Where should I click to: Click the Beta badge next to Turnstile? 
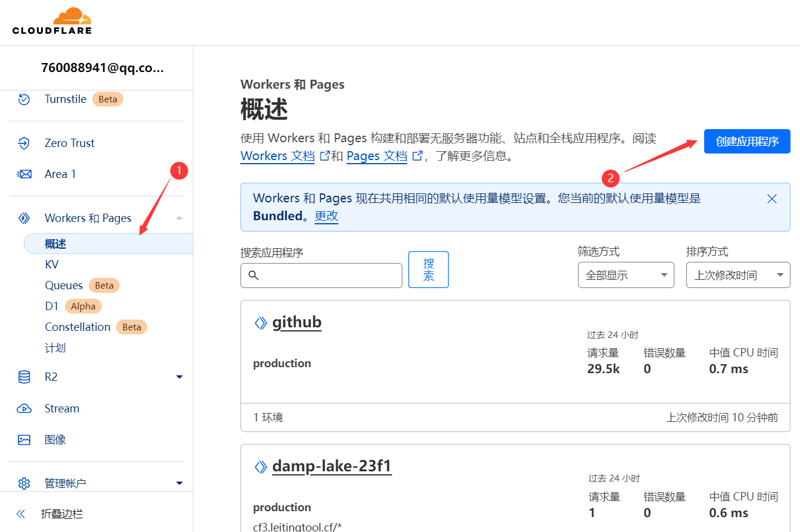[108, 99]
